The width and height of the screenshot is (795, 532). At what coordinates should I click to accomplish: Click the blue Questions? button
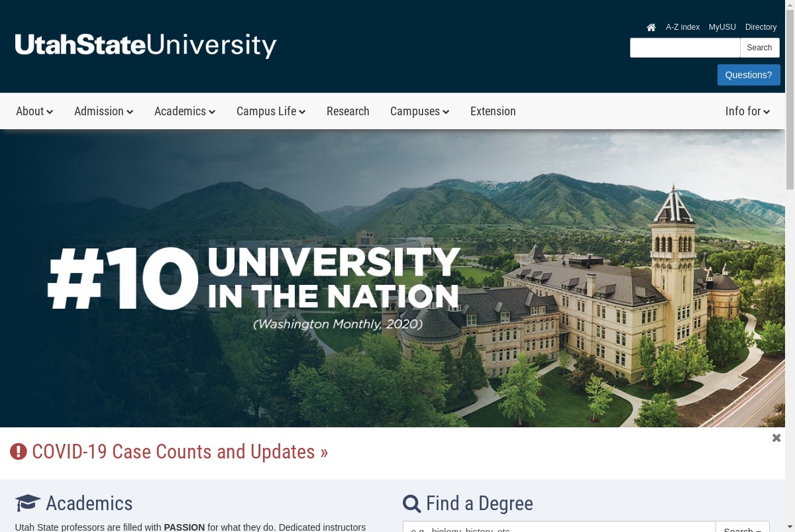click(749, 75)
